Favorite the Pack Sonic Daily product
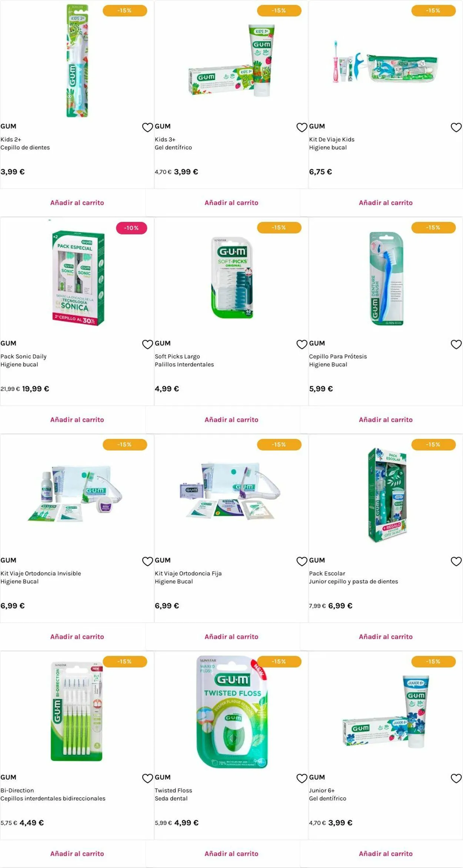Screen dimensions: 463x868 (x=147, y=344)
